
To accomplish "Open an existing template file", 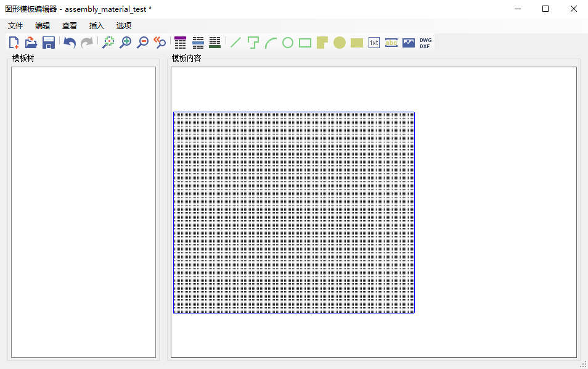I will point(31,43).
